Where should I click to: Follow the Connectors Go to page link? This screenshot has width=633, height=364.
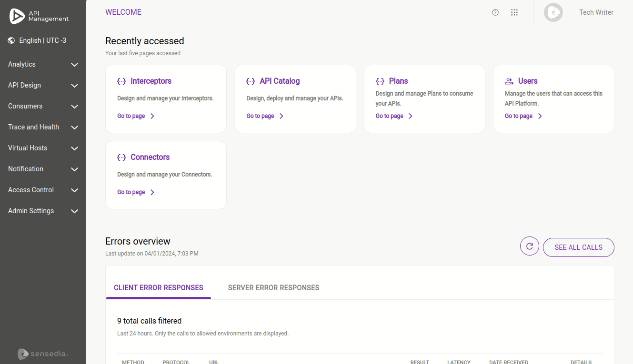(x=131, y=192)
